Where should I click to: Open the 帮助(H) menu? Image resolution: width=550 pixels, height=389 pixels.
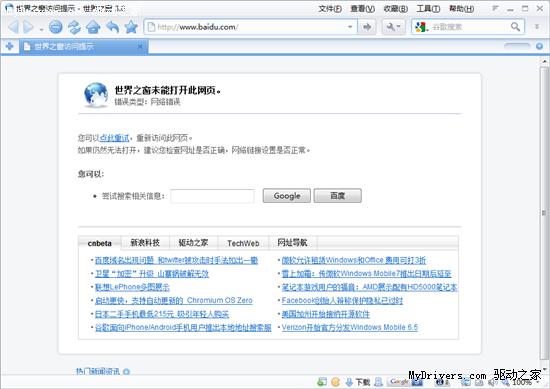462,9
